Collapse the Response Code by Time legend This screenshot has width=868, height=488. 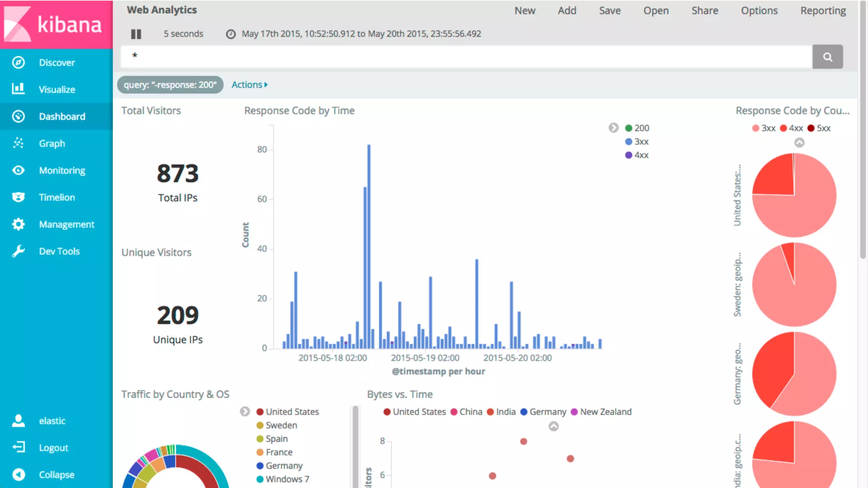tap(613, 128)
